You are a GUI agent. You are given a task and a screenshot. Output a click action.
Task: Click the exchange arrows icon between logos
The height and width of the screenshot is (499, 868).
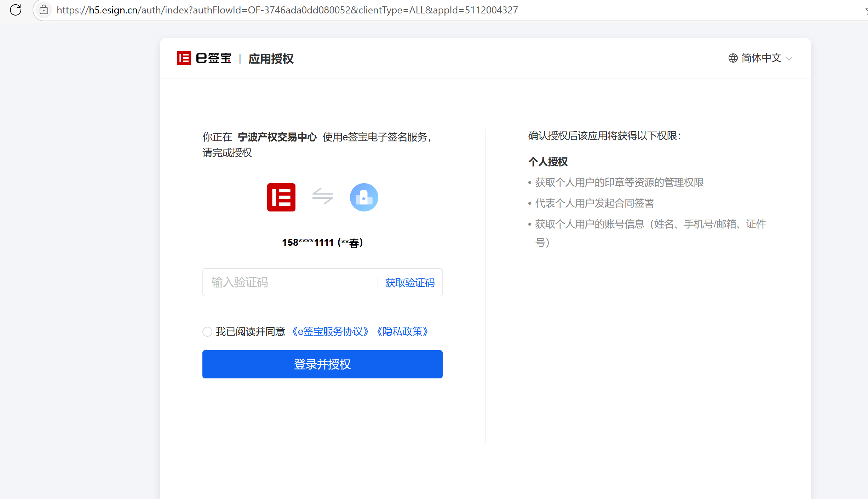pos(322,196)
